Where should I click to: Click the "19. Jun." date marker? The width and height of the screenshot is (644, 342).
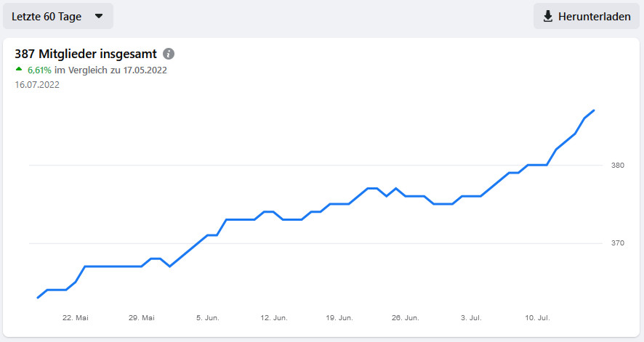pyautogui.click(x=339, y=318)
